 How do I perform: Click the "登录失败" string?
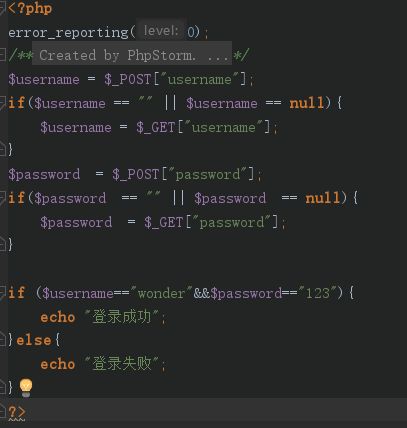coord(122,364)
